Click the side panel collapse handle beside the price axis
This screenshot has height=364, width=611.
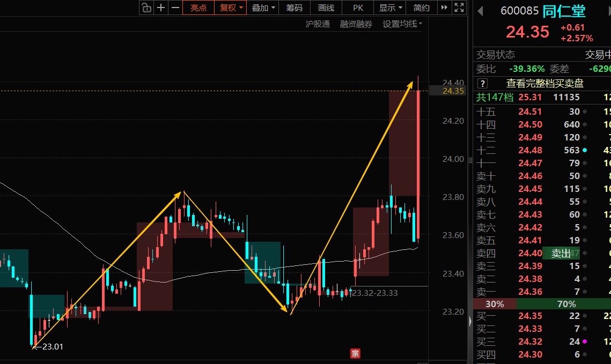click(470, 321)
